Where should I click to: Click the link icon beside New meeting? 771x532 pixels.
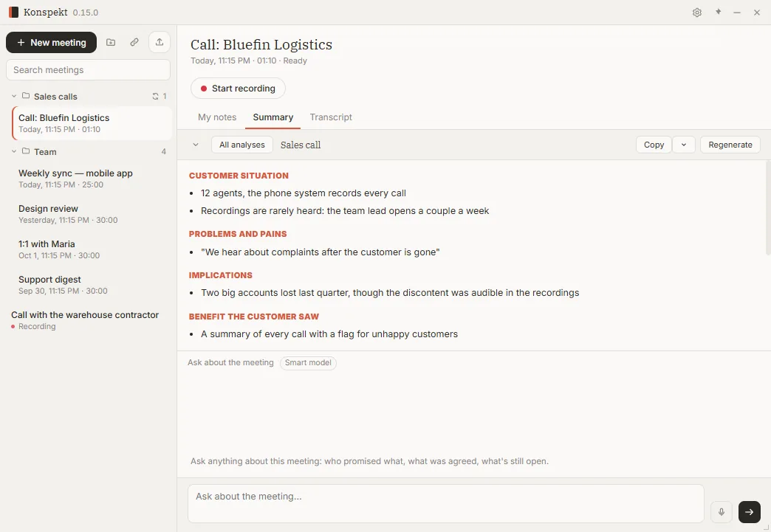tap(134, 42)
